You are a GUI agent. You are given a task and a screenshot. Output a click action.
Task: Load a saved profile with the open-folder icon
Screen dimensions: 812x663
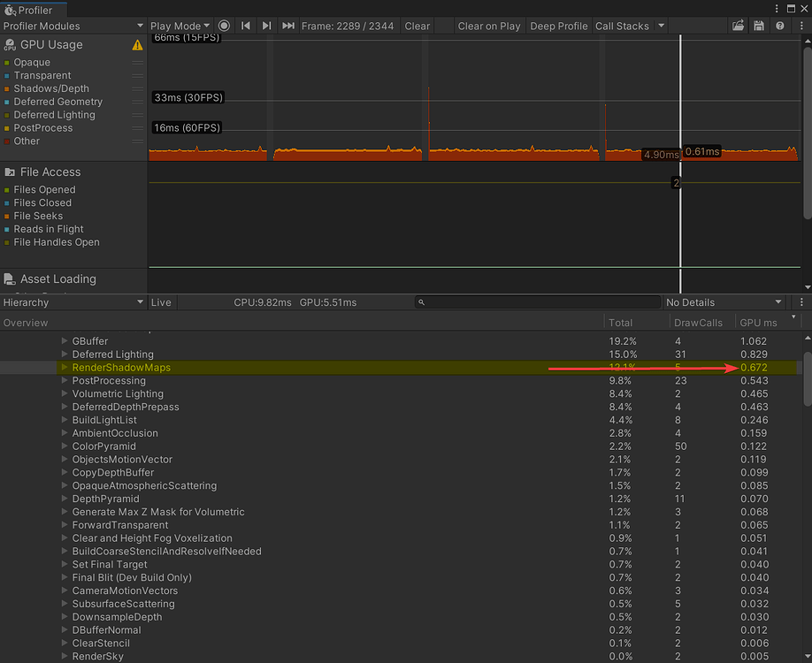click(x=739, y=26)
